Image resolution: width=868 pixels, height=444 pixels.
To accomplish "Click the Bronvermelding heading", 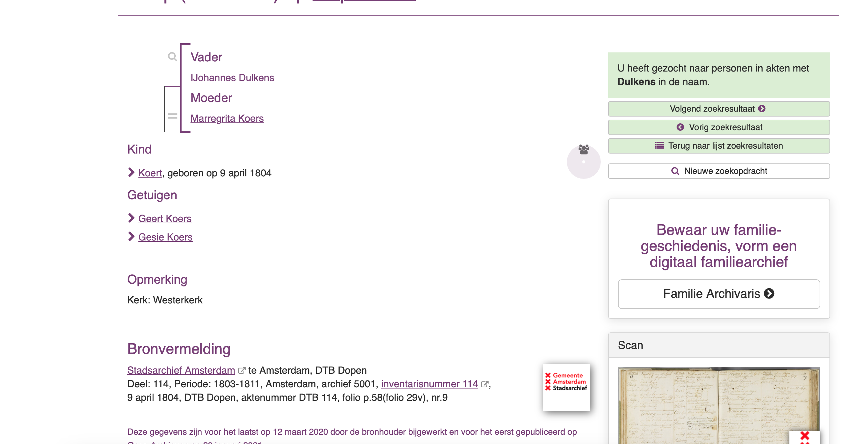I will point(179,349).
